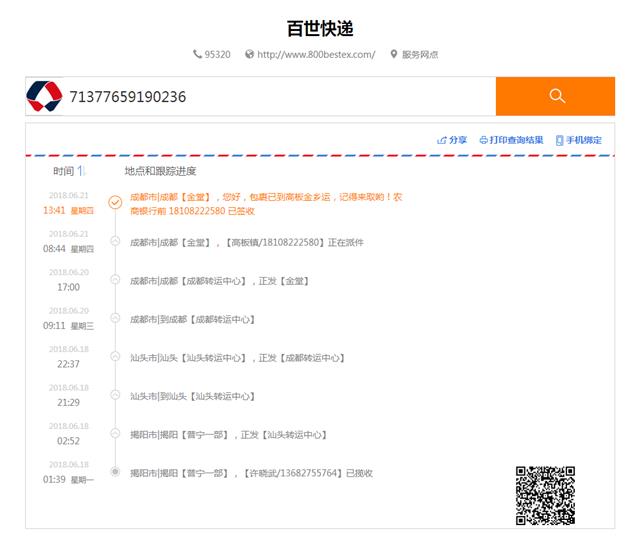Click 打印查询结果 print results link
The width and height of the screenshot is (640, 539).
coord(516,140)
